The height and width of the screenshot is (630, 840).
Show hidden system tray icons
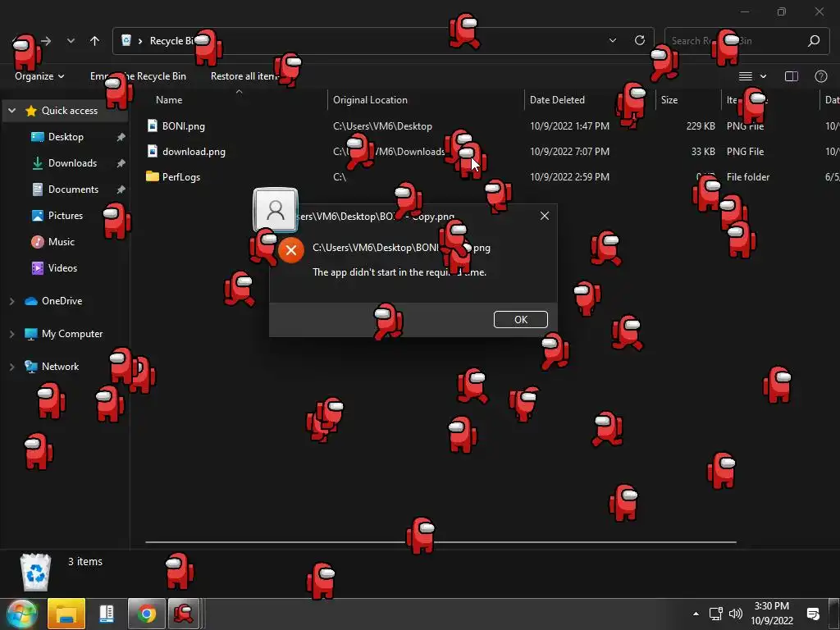(x=696, y=614)
